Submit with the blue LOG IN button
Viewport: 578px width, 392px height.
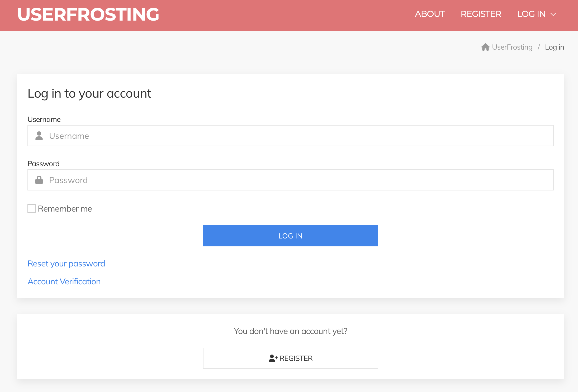[290, 236]
